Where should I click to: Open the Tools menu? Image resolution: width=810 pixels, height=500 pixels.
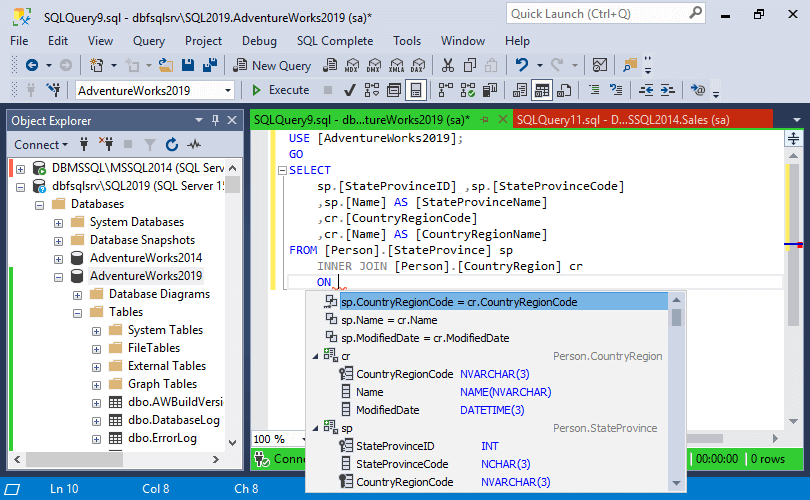407,41
